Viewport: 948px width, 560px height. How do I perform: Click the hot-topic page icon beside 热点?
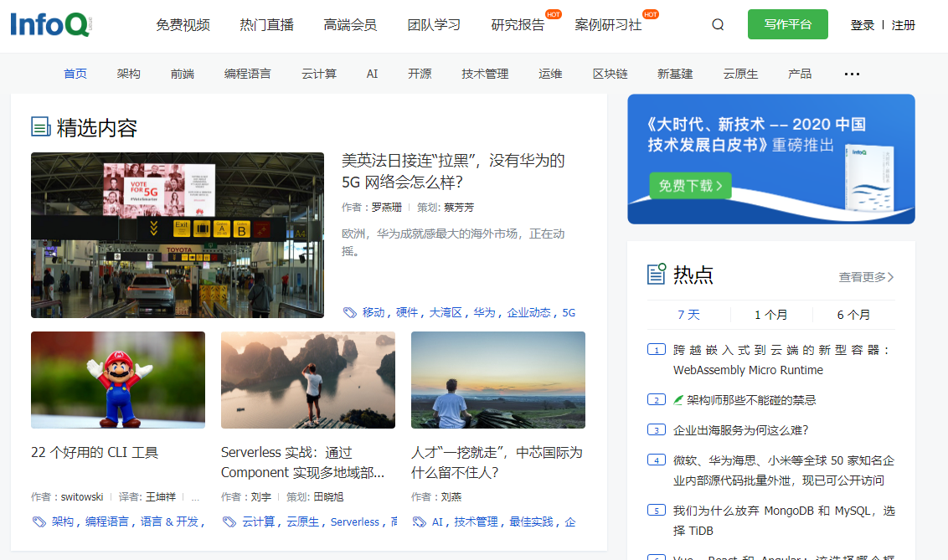[657, 273]
